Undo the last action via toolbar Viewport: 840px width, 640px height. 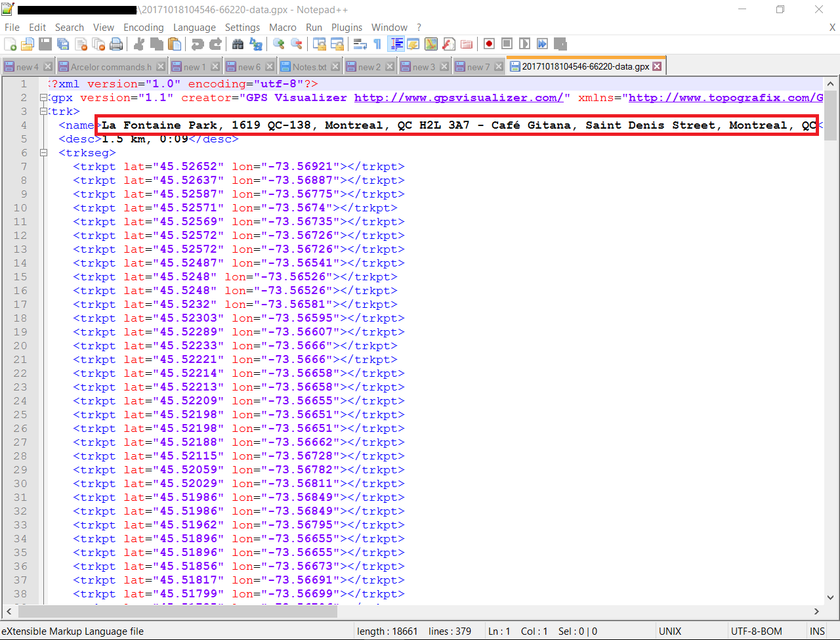198,44
